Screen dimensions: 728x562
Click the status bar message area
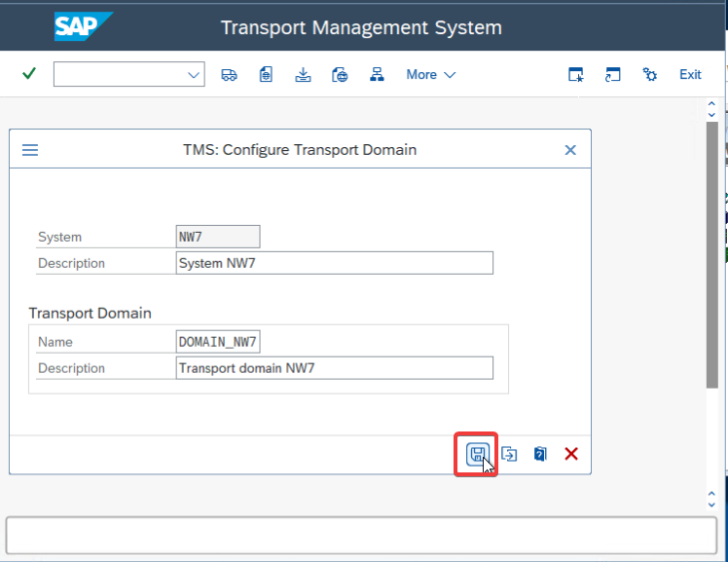click(361, 535)
